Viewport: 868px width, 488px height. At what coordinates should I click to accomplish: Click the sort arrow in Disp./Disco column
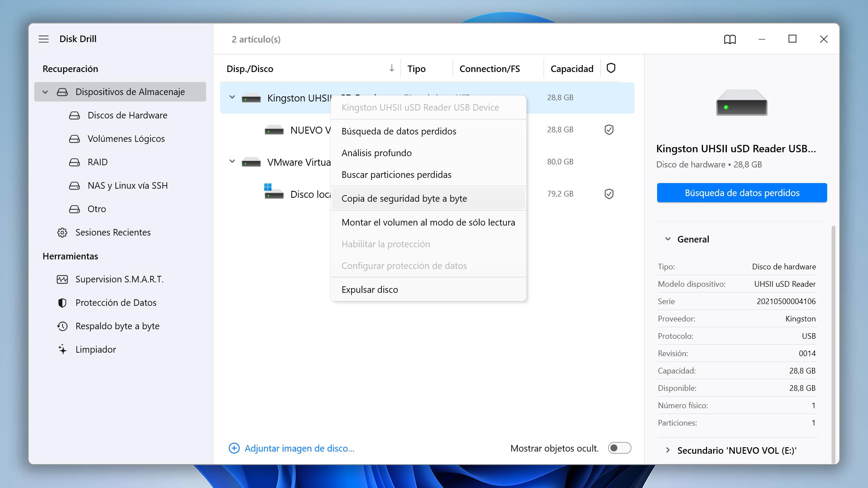pyautogui.click(x=391, y=68)
